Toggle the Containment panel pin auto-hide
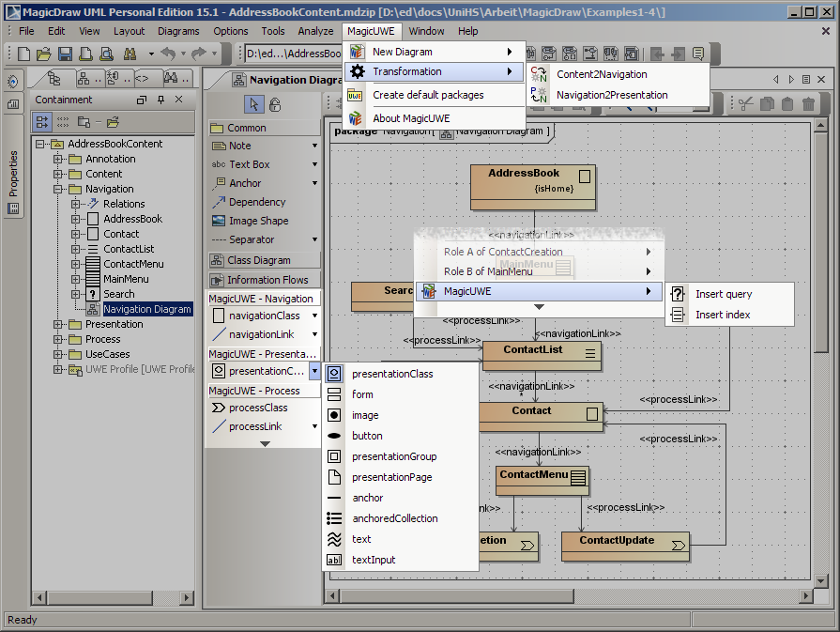The width and height of the screenshot is (840, 632). point(160,100)
